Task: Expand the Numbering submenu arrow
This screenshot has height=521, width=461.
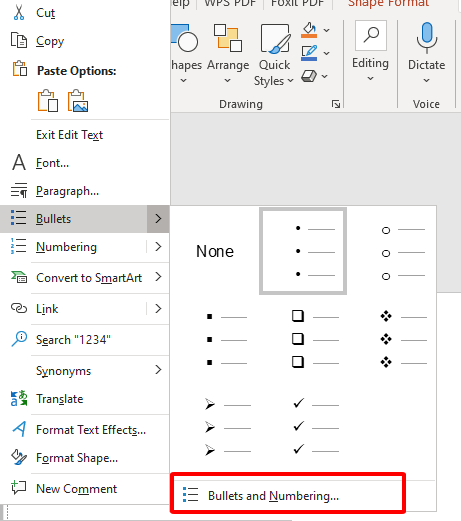Action: [x=158, y=247]
